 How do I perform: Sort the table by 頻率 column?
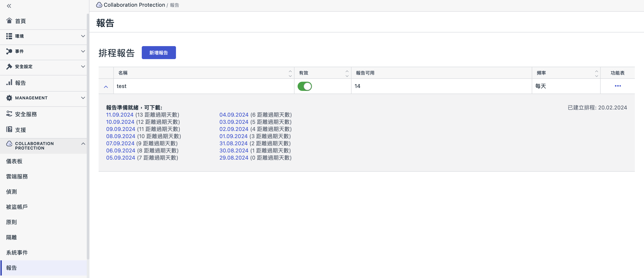click(x=597, y=73)
